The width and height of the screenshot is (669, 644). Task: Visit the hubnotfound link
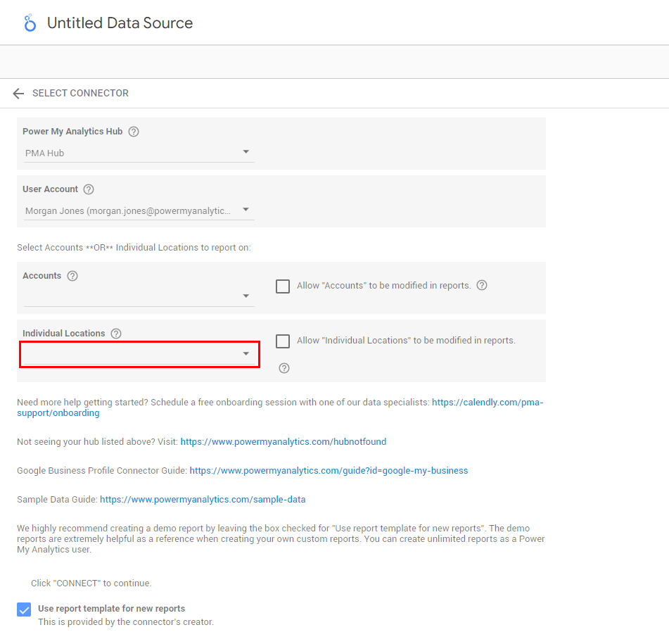tap(283, 442)
